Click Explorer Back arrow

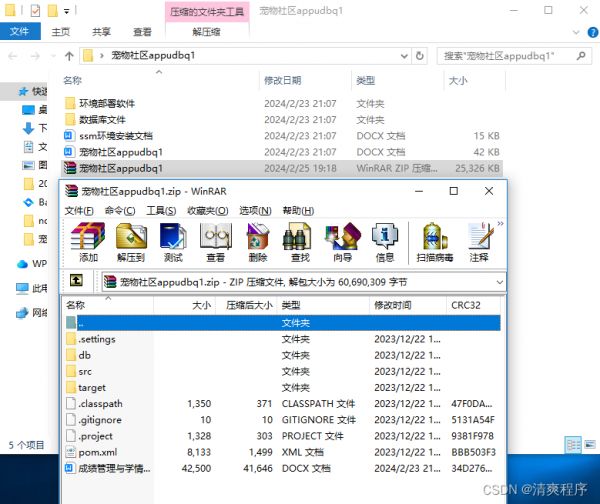click(x=13, y=56)
